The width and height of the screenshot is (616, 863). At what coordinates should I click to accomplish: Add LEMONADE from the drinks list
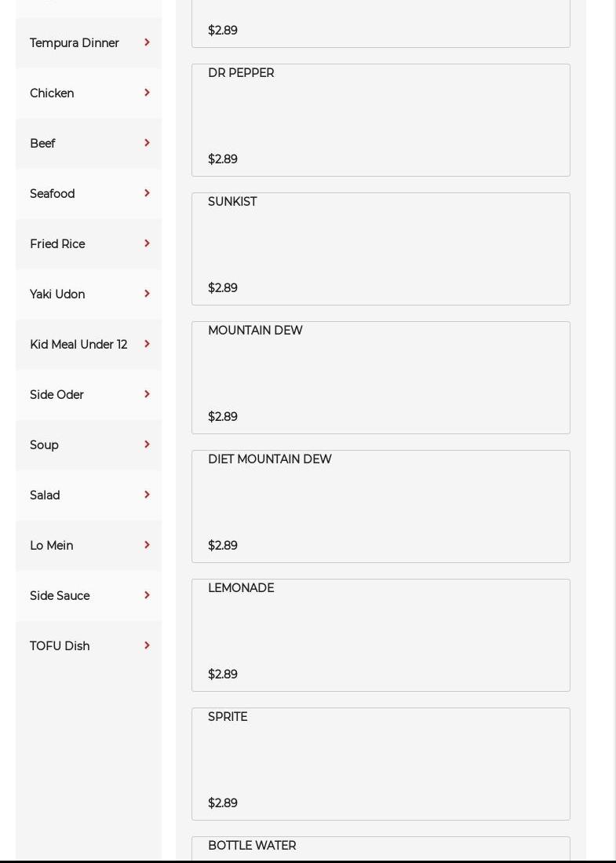381,635
